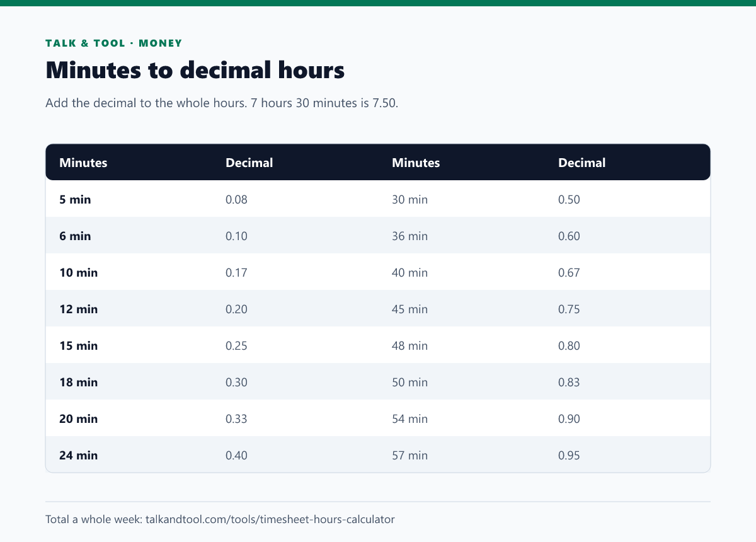Click the '0.90' decimal value
The height and width of the screenshot is (542, 756).
[x=570, y=419]
